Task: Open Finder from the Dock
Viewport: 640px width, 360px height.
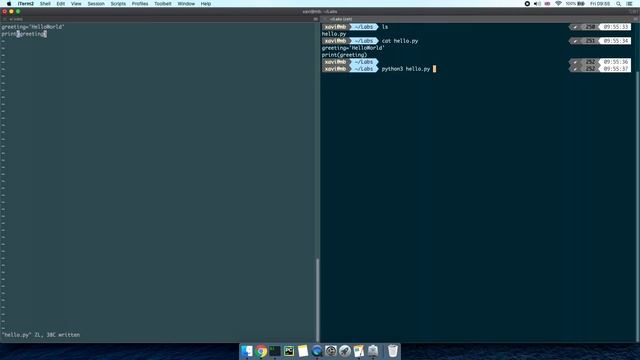Action: (x=247, y=351)
